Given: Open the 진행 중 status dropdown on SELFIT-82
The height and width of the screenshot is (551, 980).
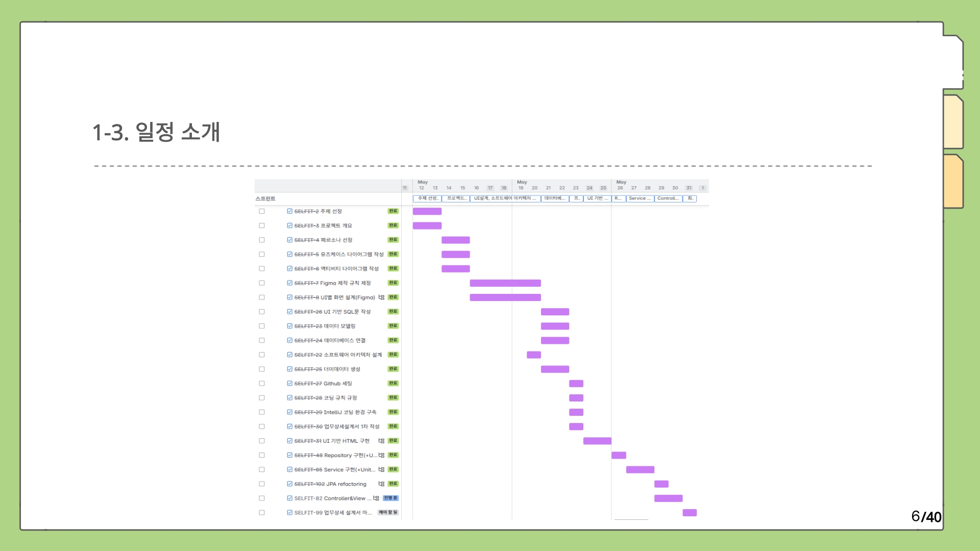Looking at the screenshot, I should click(x=390, y=498).
